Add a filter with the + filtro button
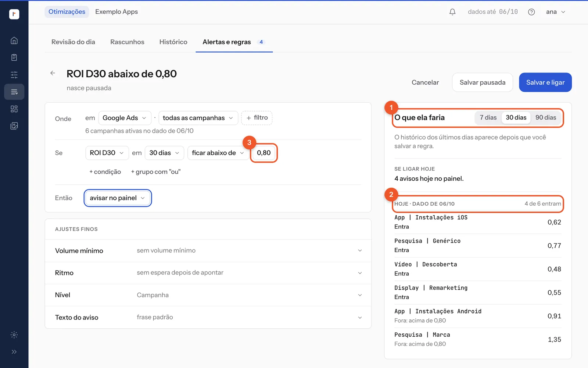The image size is (588, 368). (x=257, y=118)
